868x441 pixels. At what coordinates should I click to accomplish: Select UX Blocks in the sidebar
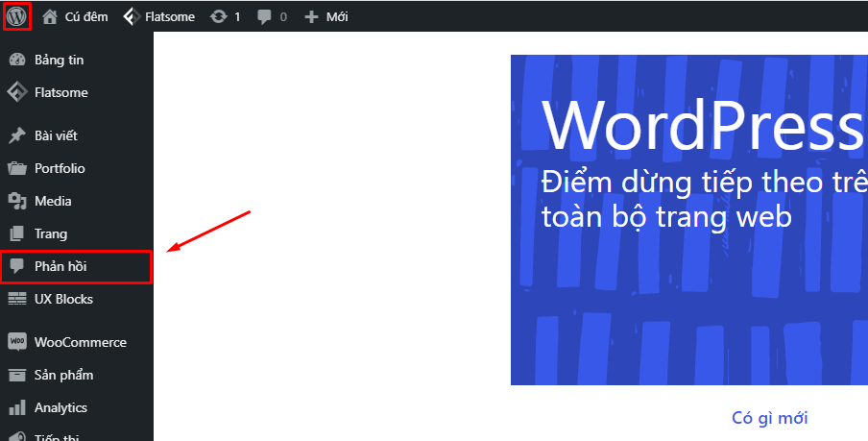click(63, 299)
